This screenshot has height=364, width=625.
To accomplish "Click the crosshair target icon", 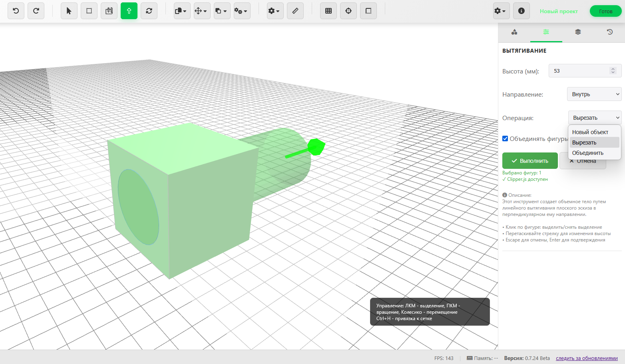I will (348, 11).
